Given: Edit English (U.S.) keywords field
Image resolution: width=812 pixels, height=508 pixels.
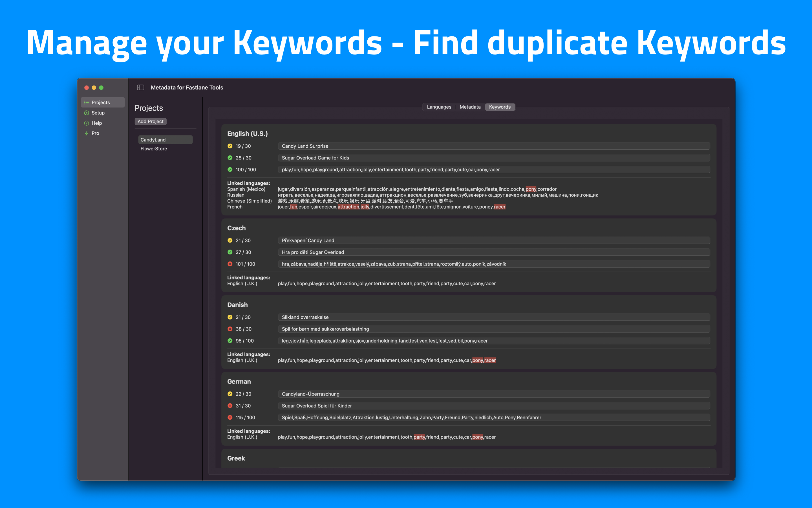Looking at the screenshot, I should (x=494, y=169).
